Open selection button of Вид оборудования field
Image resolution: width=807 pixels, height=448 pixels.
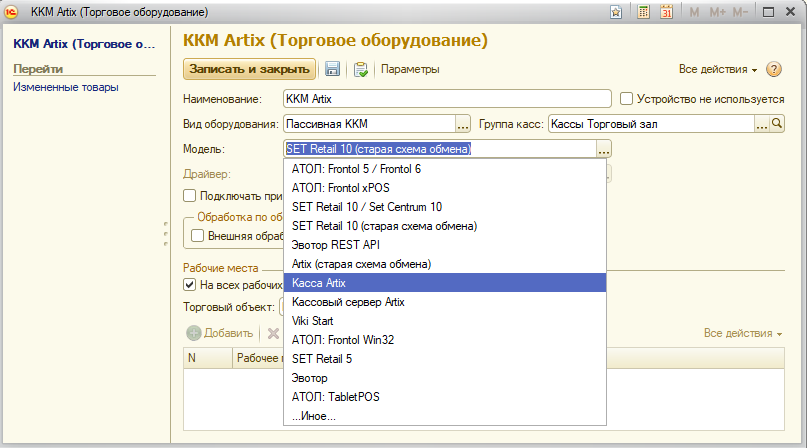(463, 124)
